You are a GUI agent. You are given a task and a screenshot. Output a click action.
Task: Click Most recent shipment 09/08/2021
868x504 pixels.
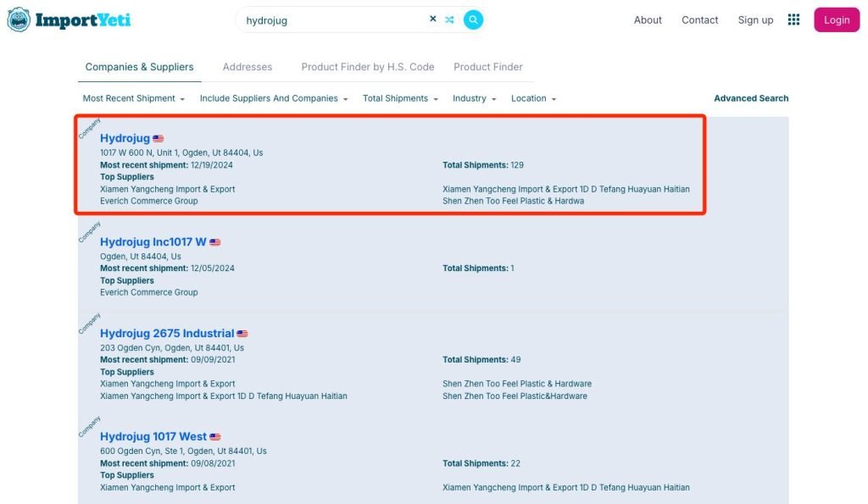pos(168,463)
